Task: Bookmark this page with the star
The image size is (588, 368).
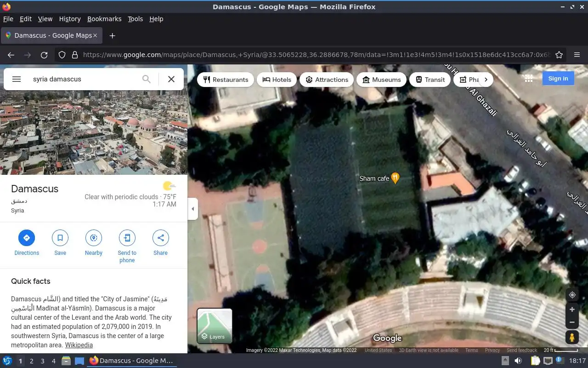Action: [x=559, y=55]
